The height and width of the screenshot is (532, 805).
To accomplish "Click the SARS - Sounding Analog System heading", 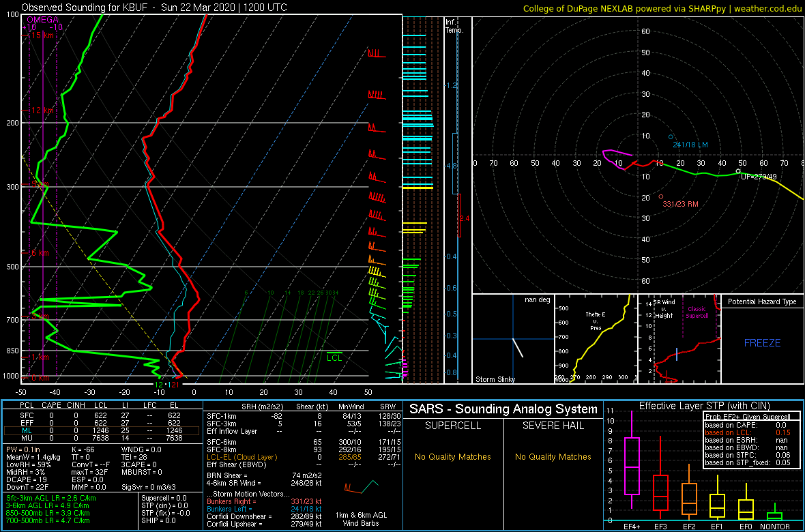I will tap(503, 409).
